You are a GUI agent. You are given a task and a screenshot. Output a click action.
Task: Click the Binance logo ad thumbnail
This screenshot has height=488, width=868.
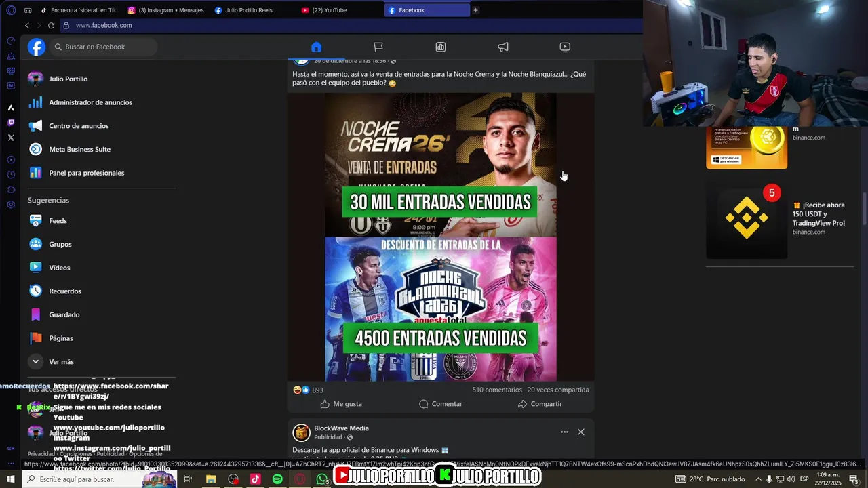[x=747, y=218]
